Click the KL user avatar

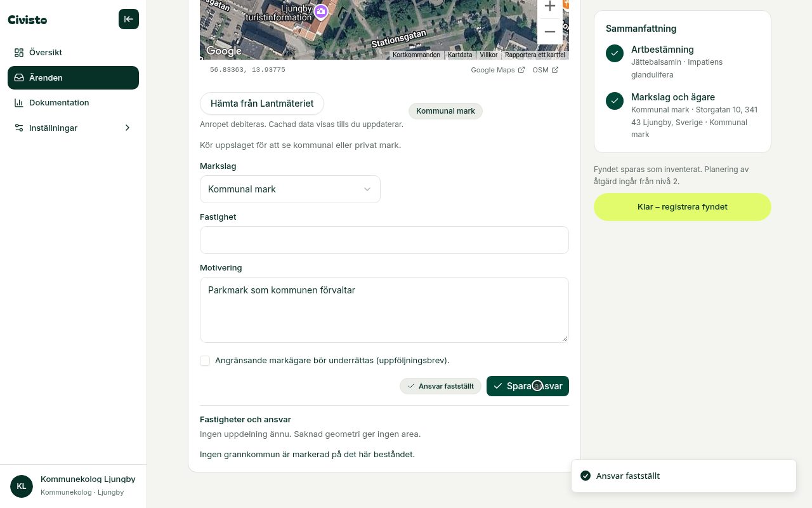click(22, 486)
